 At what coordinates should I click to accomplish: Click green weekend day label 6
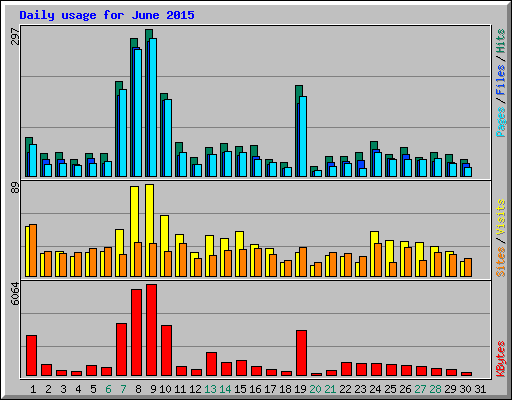(x=108, y=389)
